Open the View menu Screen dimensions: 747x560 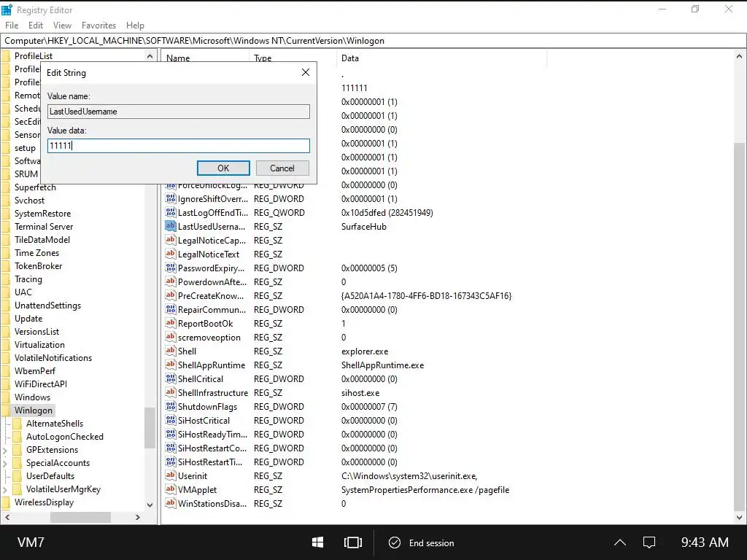63,26
